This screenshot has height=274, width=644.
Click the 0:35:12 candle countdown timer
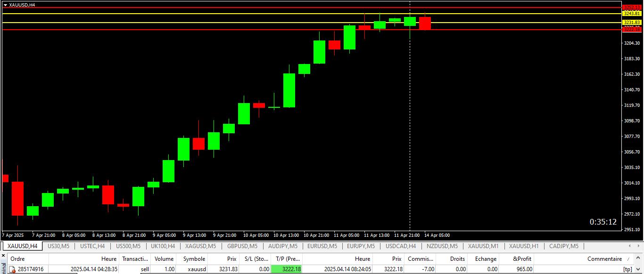pyautogui.click(x=603, y=222)
